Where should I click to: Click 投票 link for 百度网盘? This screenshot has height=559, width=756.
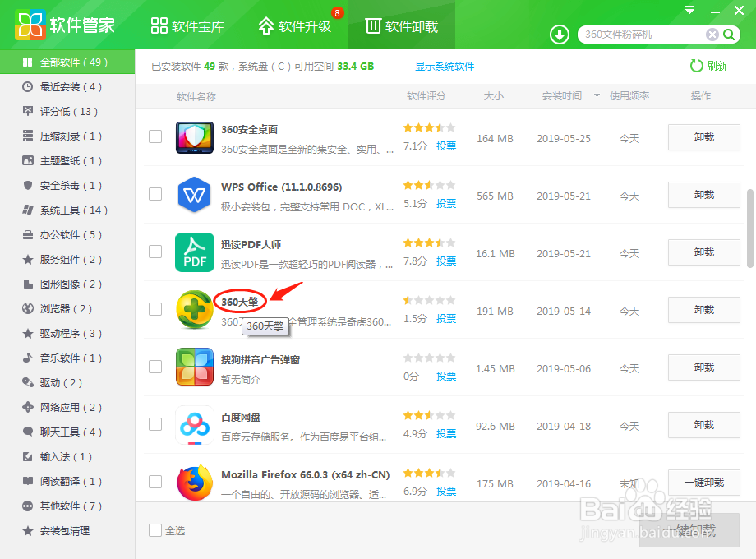[x=446, y=433]
